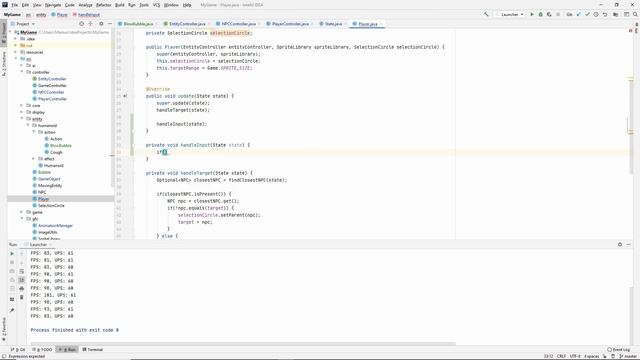Collapse the MyGame project root
This screenshot has width=640, height=360.
tap(10, 32)
